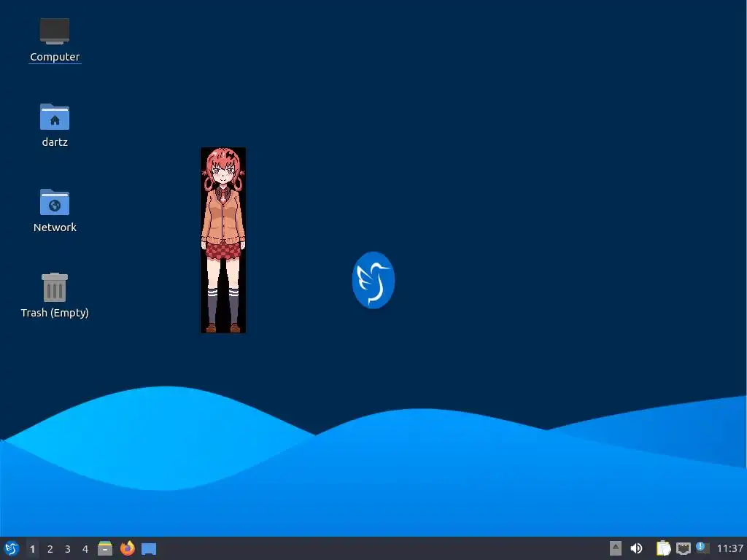Launch the file manager from the panel
The height and width of the screenshot is (560, 747).
[x=105, y=548]
